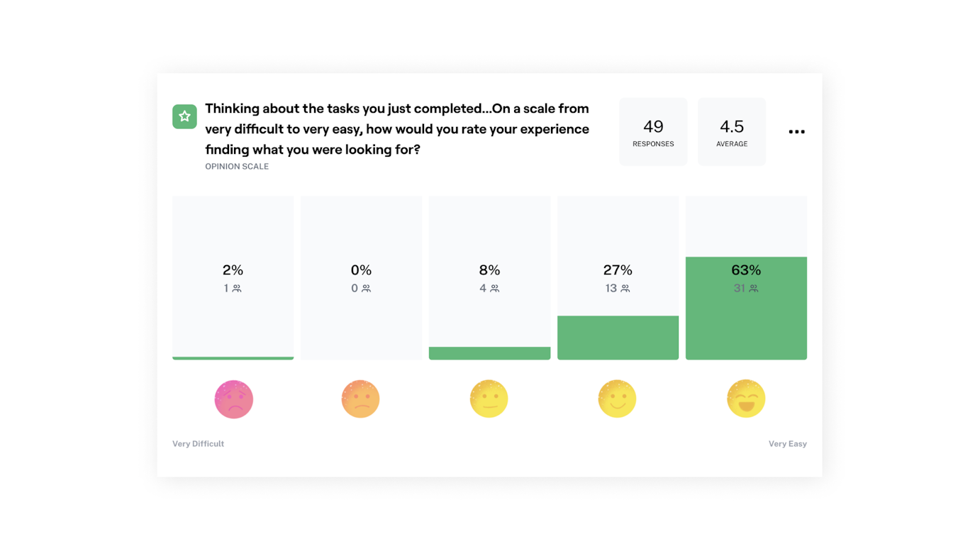
Task: Click the 4.5 AVERAGE stat box
Action: pos(731,131)
